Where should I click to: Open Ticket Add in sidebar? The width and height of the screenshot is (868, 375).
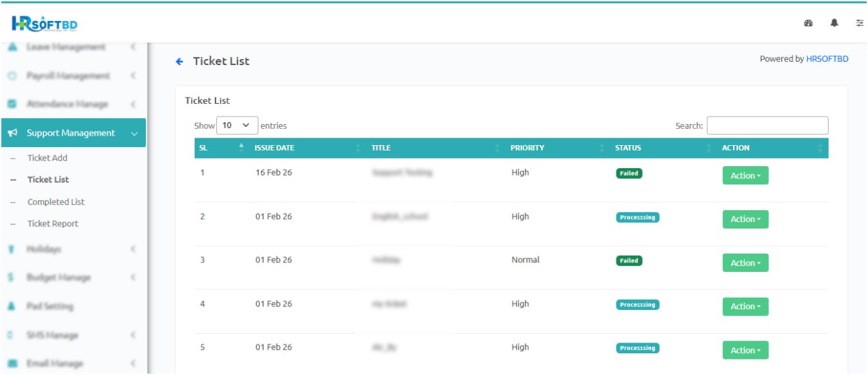pyautogui.click(x=47, y=158)
